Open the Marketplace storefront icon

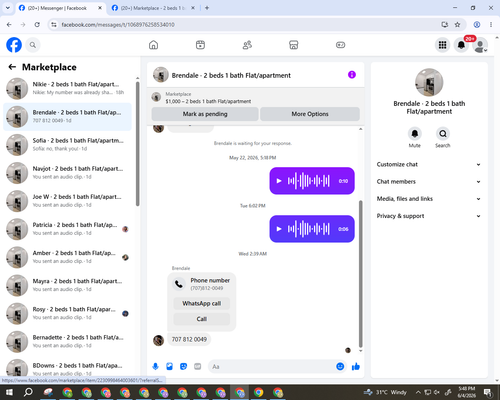coord(294,45)
